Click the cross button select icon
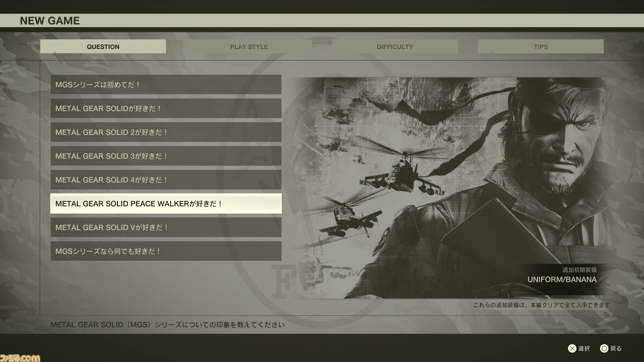 [572, 349]
